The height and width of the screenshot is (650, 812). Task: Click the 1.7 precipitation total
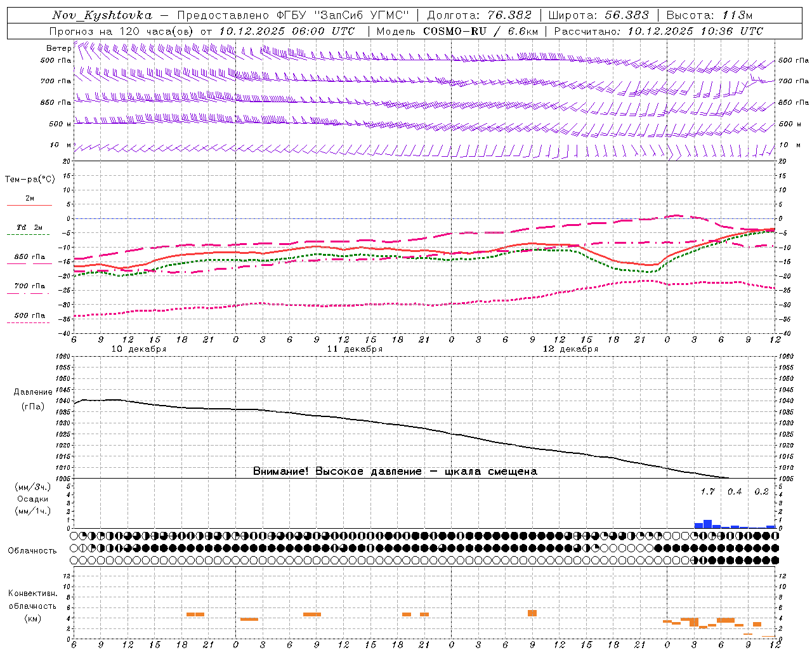[707, 492]
